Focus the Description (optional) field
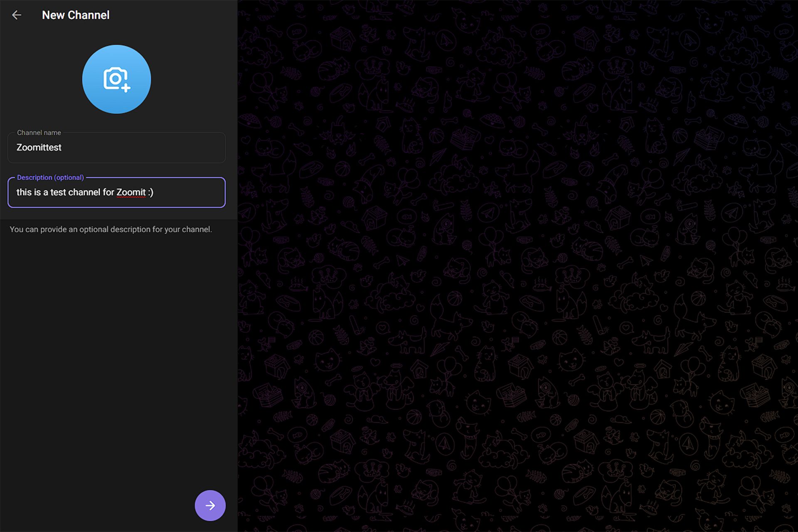798x532 pixels. [x=116, y=192]
